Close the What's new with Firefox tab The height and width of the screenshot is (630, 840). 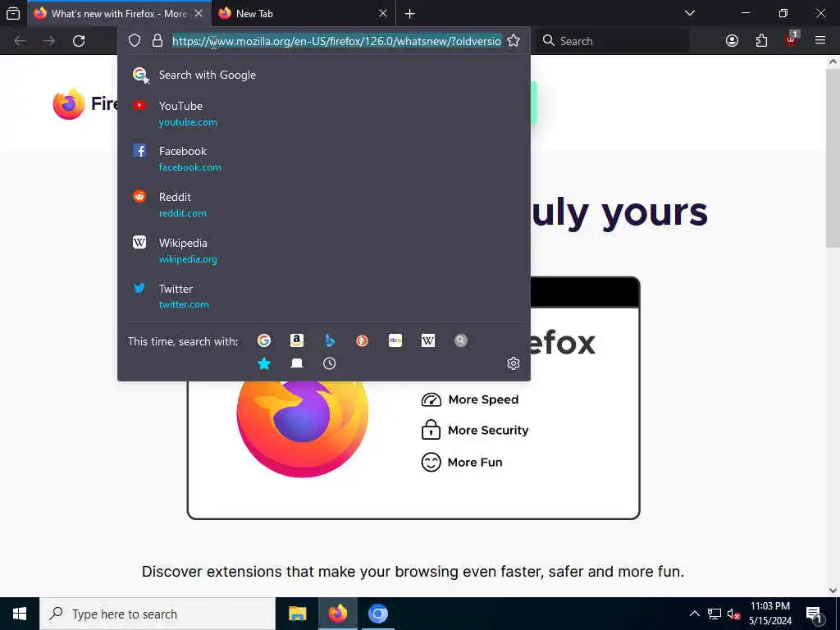point(199,13)
